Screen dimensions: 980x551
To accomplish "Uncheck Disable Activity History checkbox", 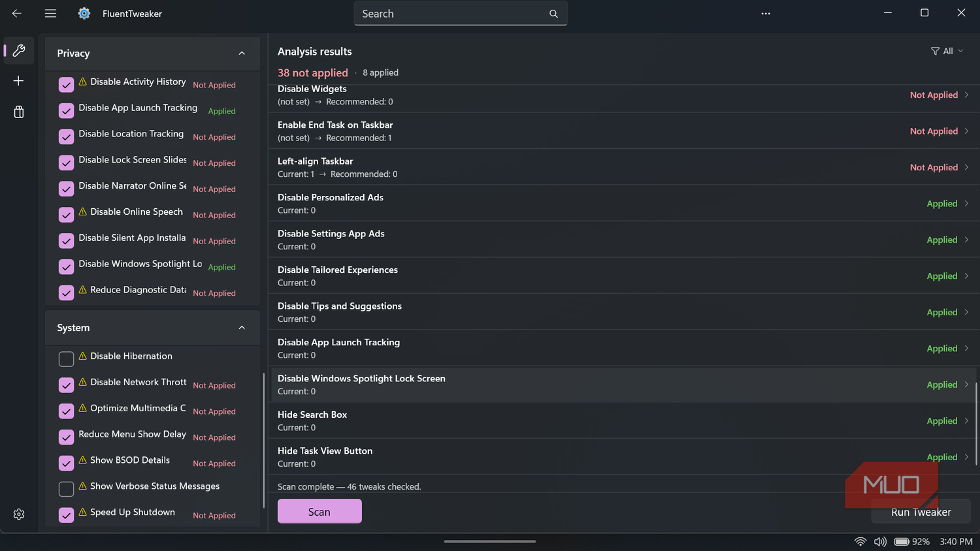I will point(66,84).
